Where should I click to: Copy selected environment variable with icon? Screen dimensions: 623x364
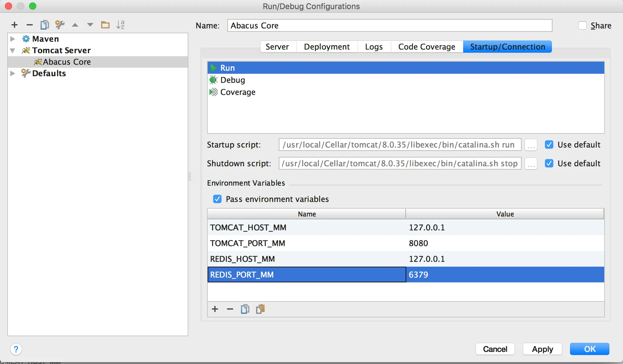(245, 309)
